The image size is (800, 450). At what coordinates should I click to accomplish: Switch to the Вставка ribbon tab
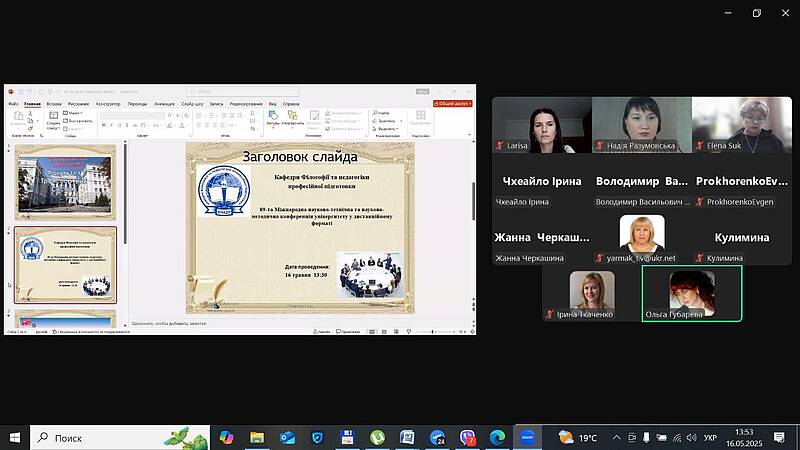coord(54,103)
